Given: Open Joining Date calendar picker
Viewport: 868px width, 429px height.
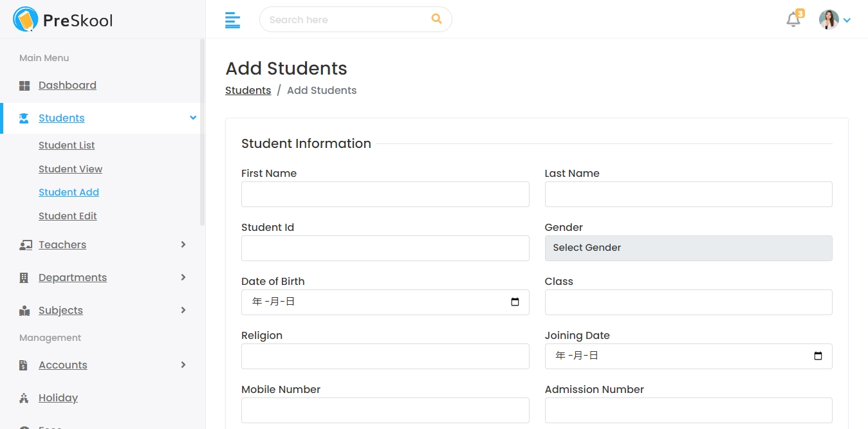Looking at the screenshot, I should click(x=818, y=356).
